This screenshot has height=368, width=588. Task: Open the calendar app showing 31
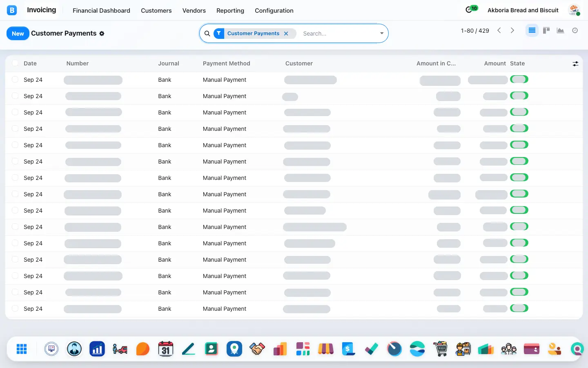166,349
